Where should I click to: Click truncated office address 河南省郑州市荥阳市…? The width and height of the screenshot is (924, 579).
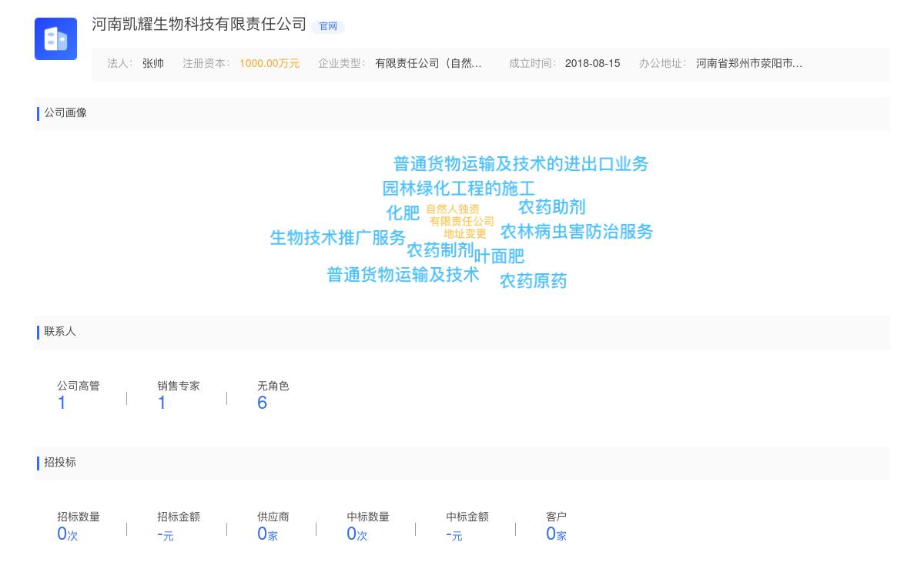(749, 64)
